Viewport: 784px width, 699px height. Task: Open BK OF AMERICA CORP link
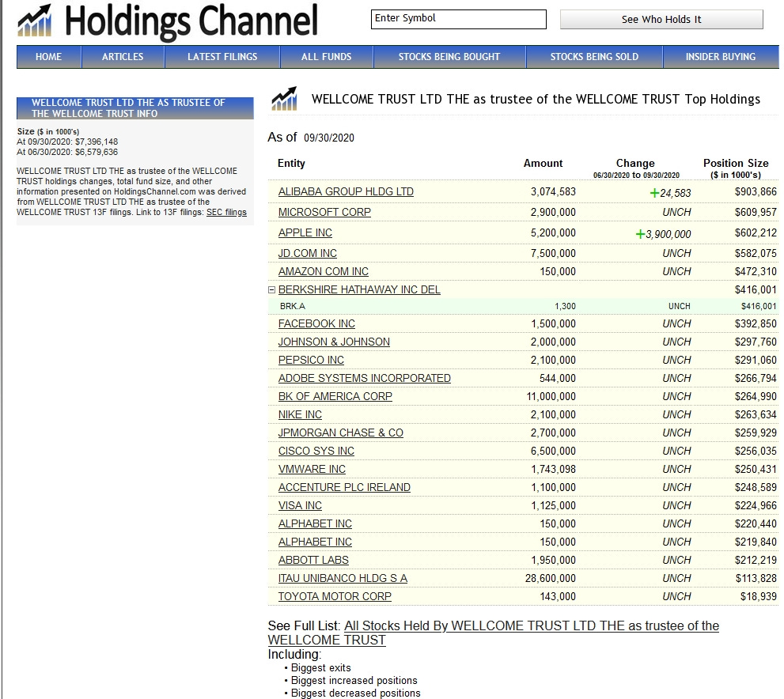(335, 397)
